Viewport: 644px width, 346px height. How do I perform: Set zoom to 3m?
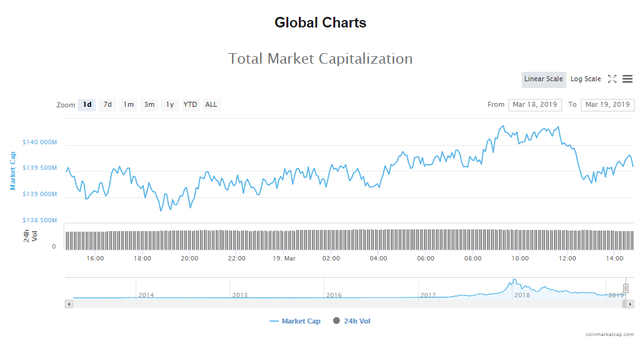pyautogui.click(x=149, y=105)
